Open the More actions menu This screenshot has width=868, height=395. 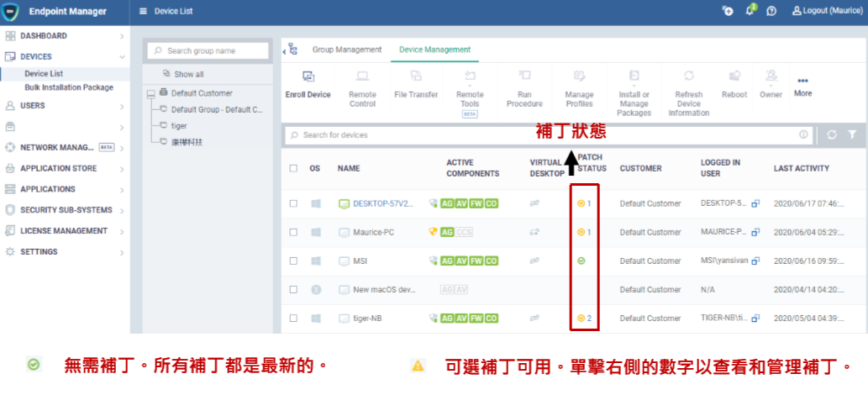click(x=802, y=87)
